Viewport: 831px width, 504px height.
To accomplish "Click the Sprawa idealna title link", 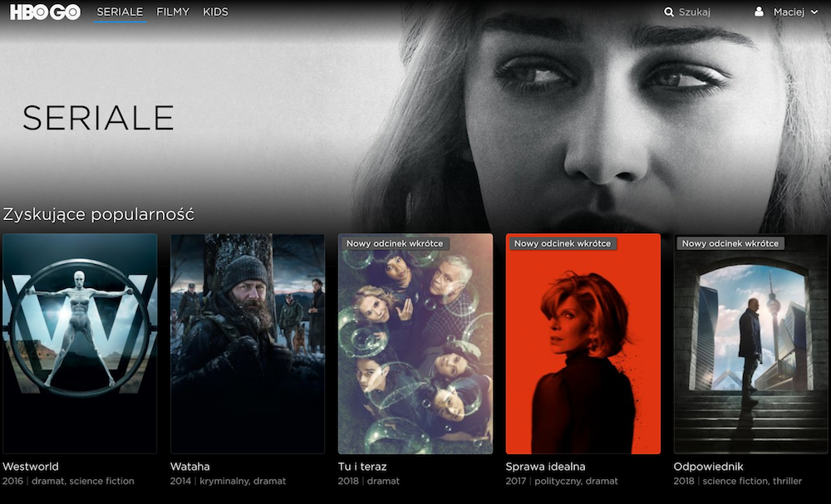I will (545, 467).
